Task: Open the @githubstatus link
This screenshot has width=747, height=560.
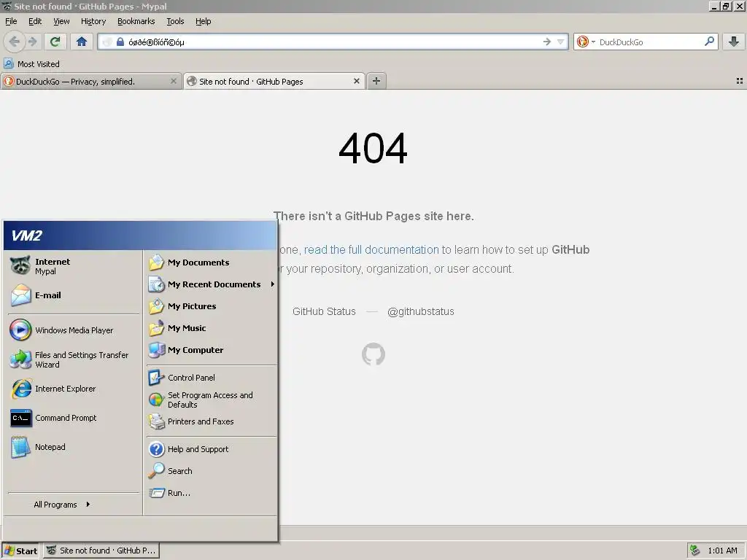Action: 421,311
